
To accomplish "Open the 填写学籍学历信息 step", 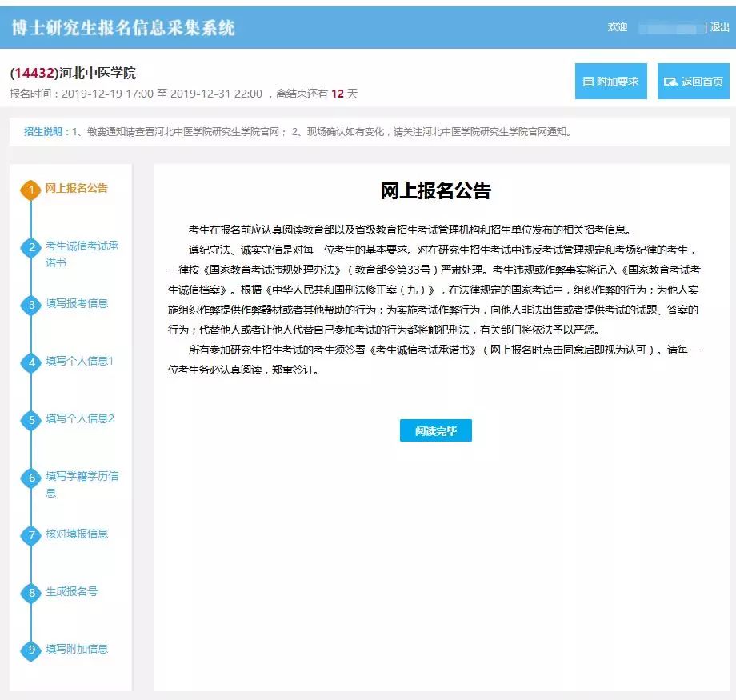I will (82, 484).
